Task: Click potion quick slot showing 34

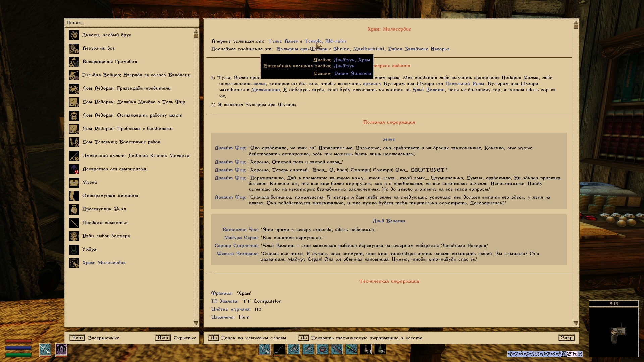Action: point(366,349)
